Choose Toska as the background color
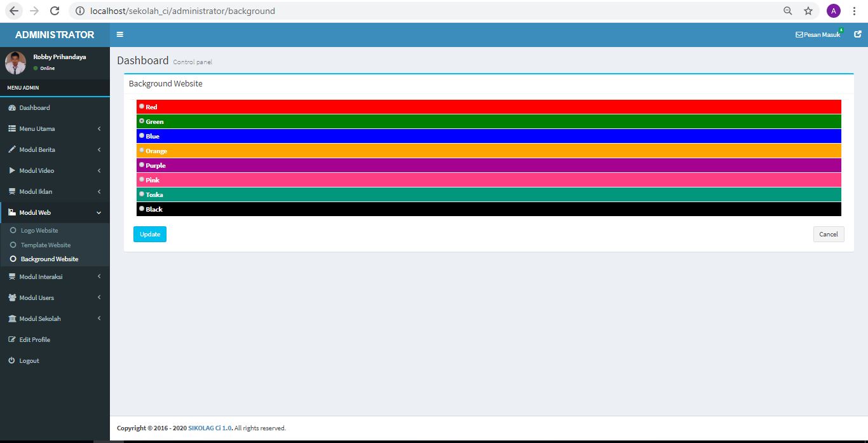Screen dimensions: 868x443 click(x=142, y=194)
